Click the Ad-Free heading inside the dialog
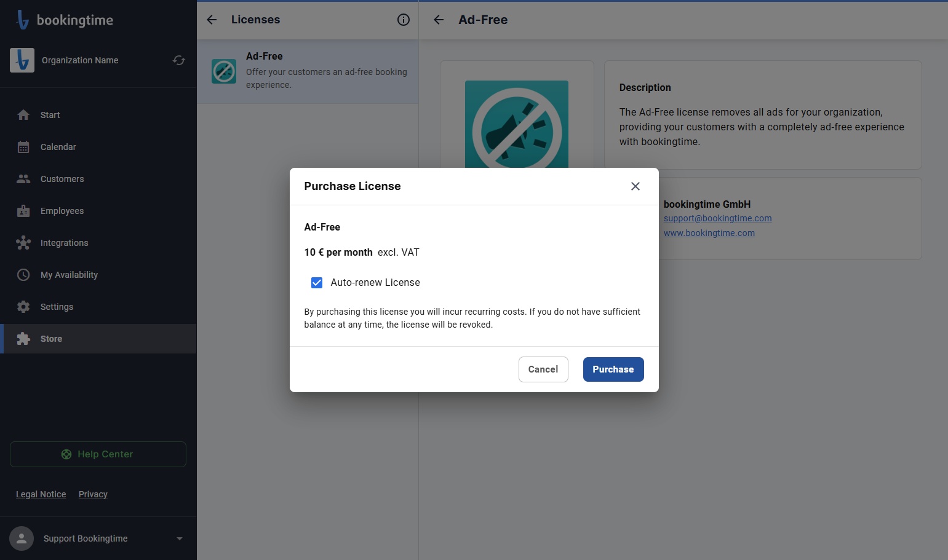The height and width of the screenshot is (560, 948). (322, 227)
